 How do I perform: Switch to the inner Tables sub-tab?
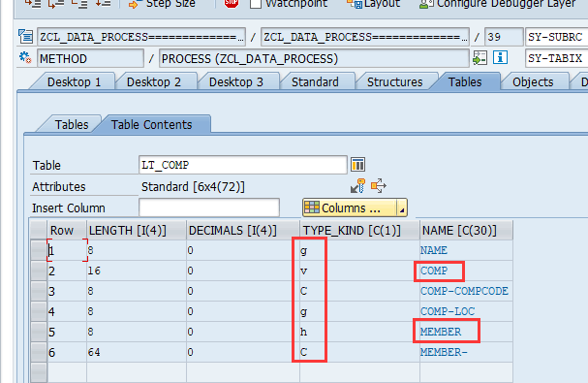point(72,124)
